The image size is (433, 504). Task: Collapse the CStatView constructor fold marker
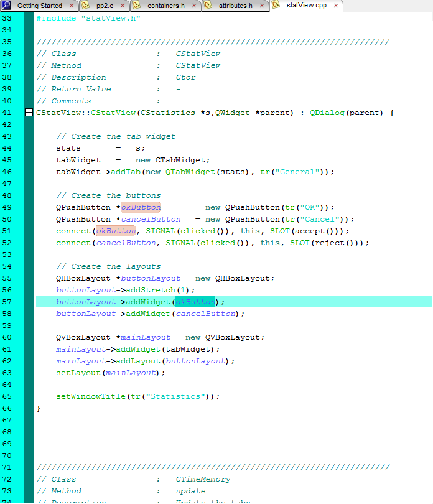[x=29, y=113]
